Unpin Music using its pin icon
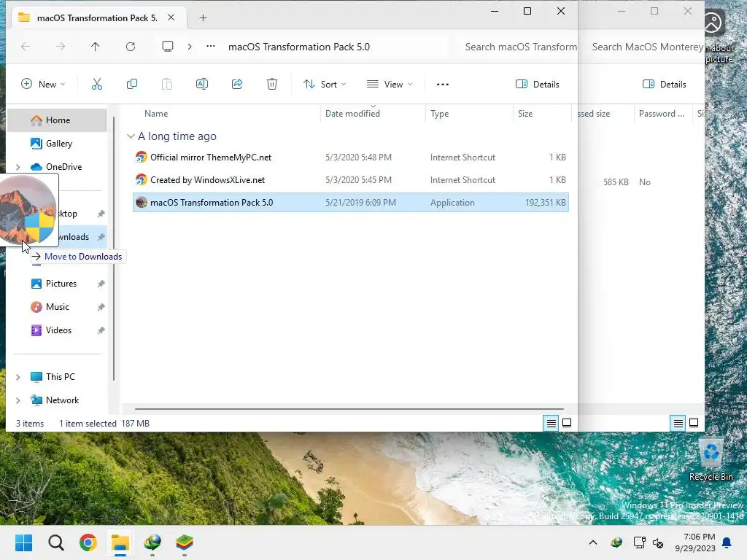Viewport: 747px width, 560px height. click(x=101, y=307)
